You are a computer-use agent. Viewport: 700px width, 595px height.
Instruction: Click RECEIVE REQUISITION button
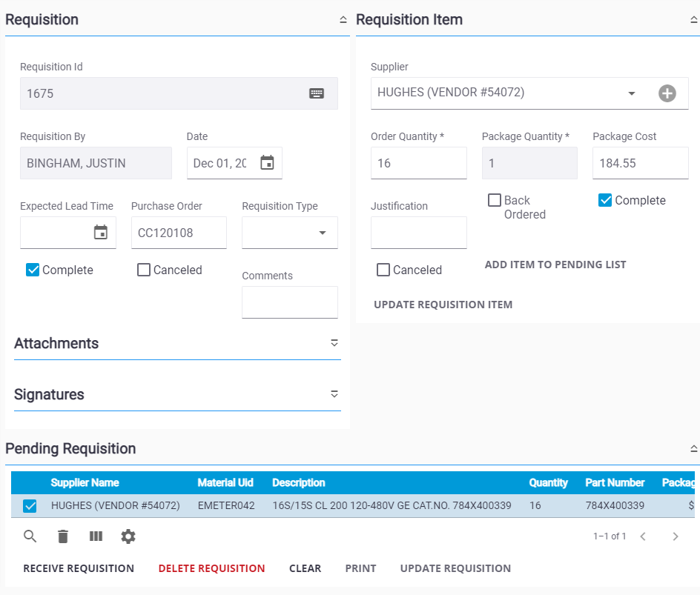point(79,568)
